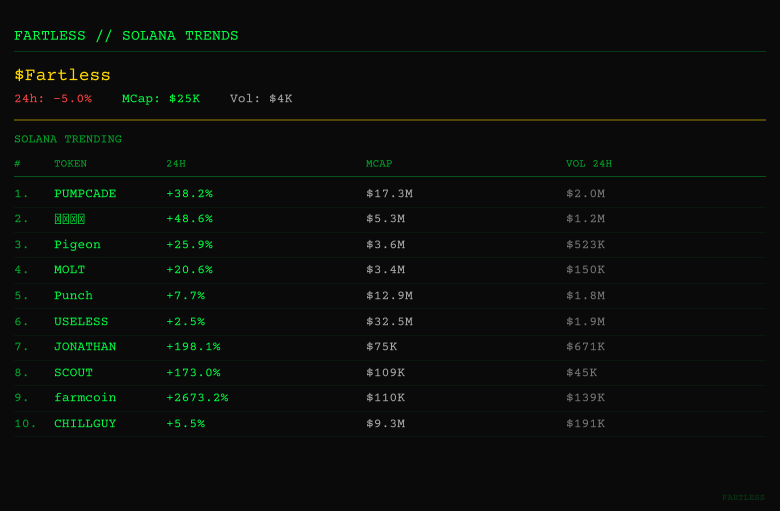Click the TOKEN column header
The image size is (780, 511).
(x=70, y=164)
